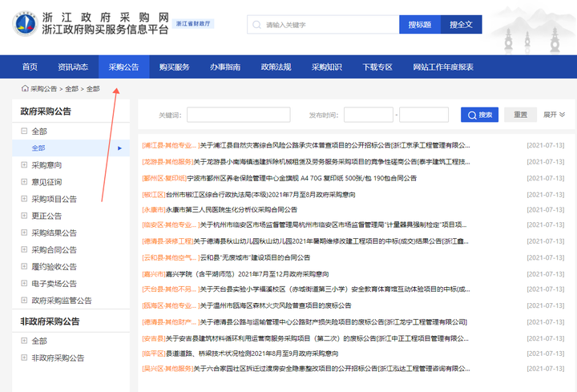Select 采购结果公告 in the sidebar
Viewport: 577px width, 392px height.
pyautogui.click(x=54, y=232)
